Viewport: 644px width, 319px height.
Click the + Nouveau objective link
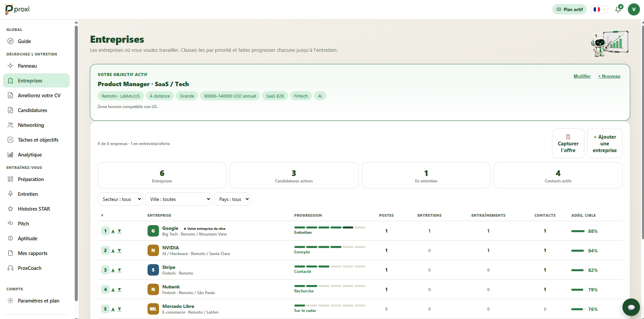click(x=609, y=76)
